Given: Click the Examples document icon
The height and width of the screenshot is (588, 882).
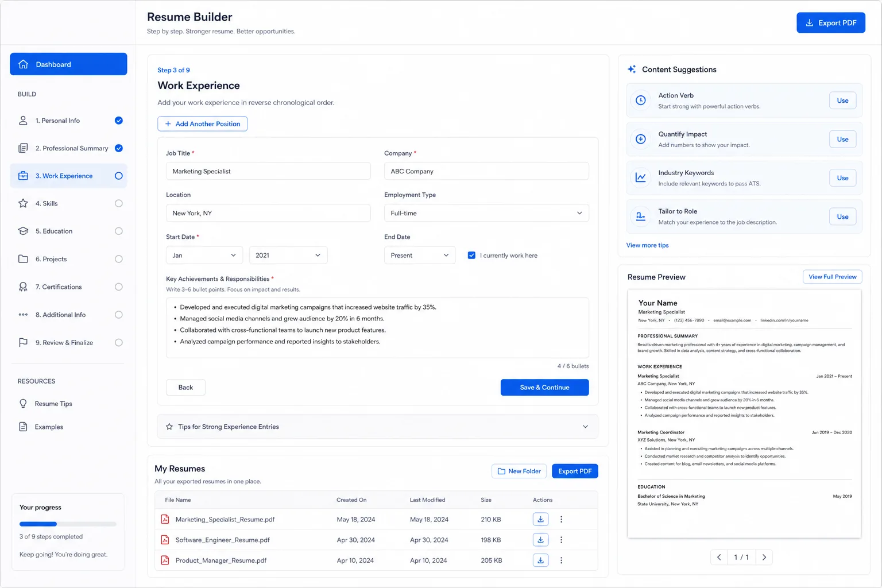Looking at the screenshot, I should [x=23, y=427].
